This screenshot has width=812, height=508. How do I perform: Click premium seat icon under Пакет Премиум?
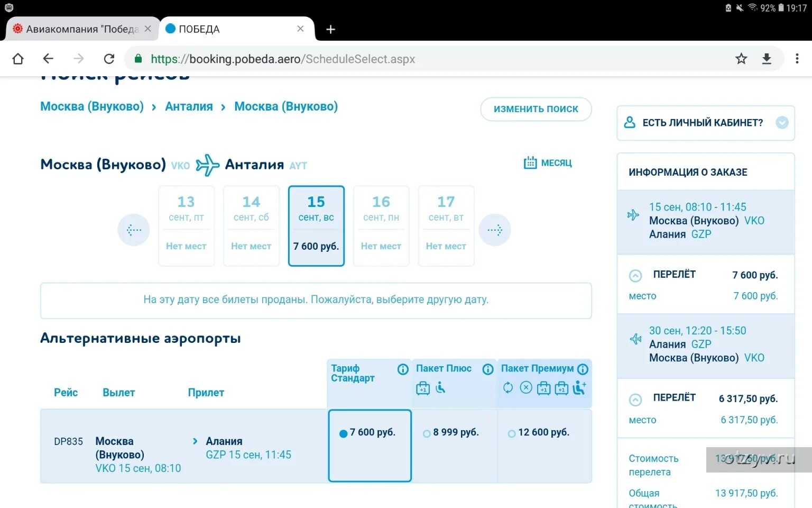pyautogui.click(x=580, y=388)
